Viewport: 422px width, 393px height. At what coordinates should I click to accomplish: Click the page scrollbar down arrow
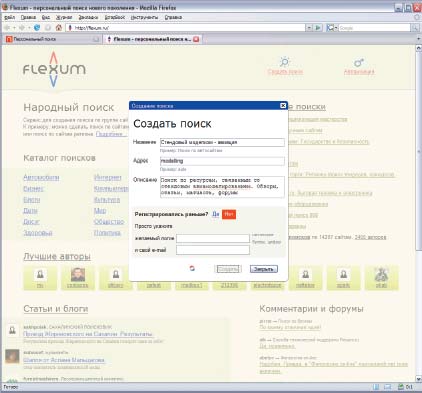pyautogui.click(x=419, y=379)
